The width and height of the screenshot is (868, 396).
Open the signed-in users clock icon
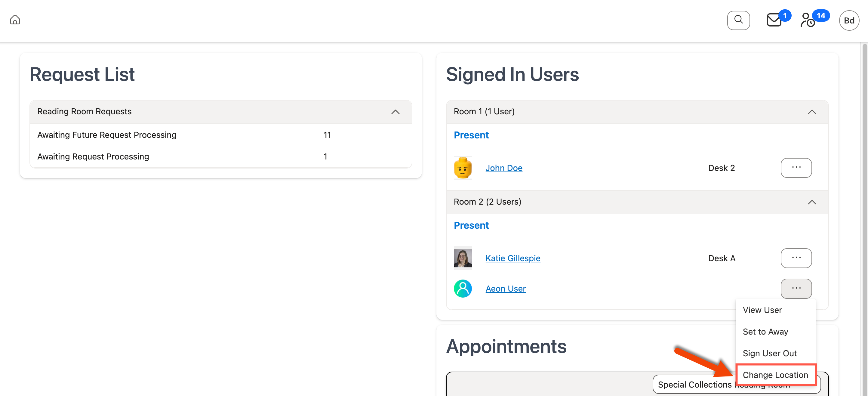[x=807, y=20]
